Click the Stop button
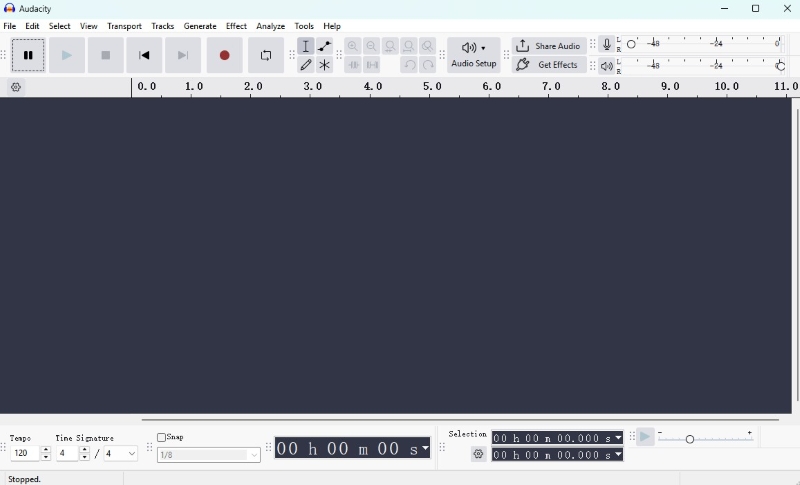 point(106,55)
